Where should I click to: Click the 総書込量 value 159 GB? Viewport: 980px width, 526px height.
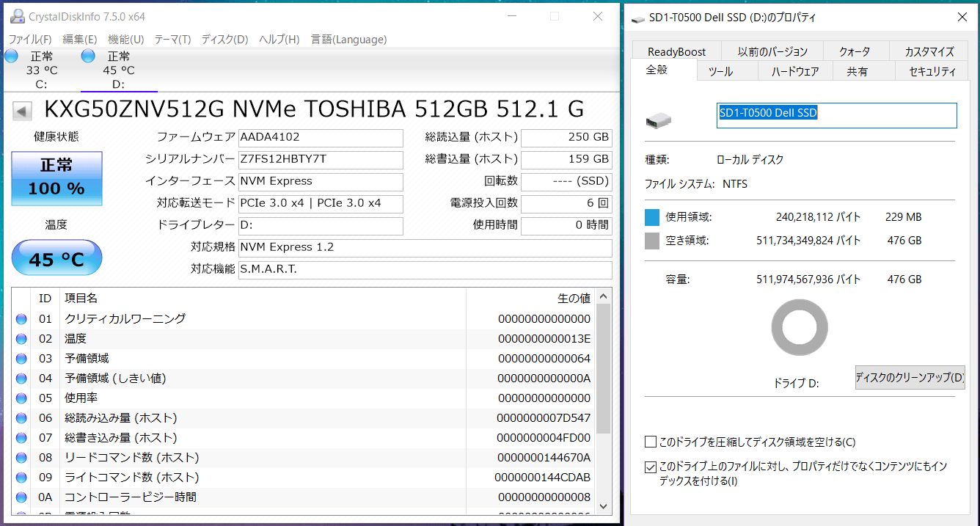point(566,159)
